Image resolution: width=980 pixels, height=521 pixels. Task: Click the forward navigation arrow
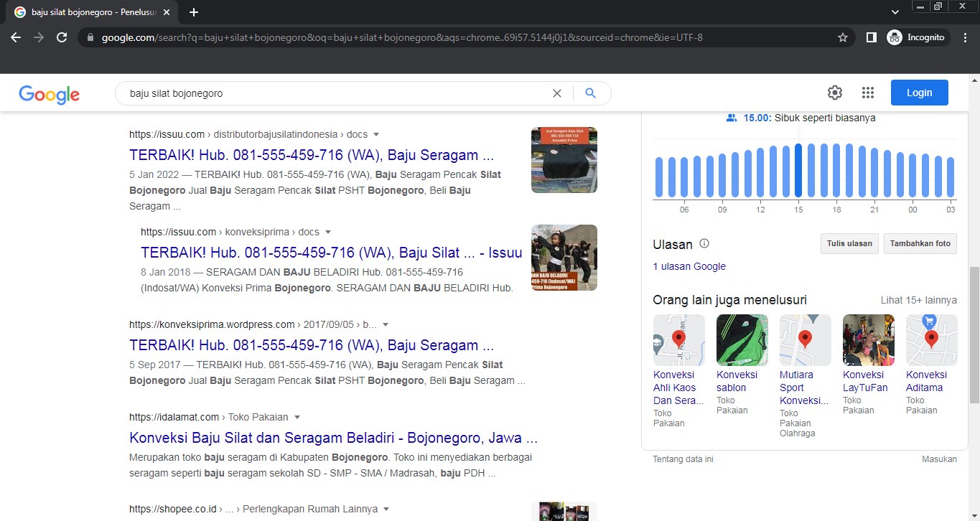tap(39, 37)
